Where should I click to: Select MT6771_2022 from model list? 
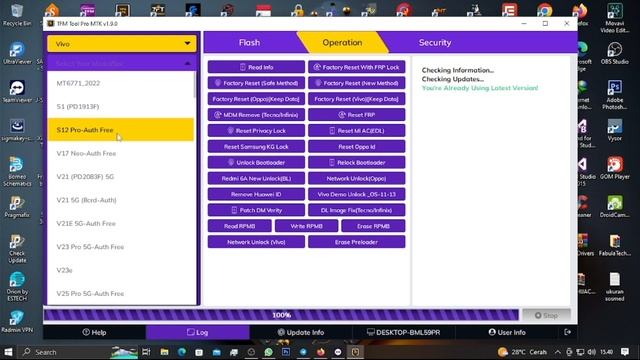point(121,83)
